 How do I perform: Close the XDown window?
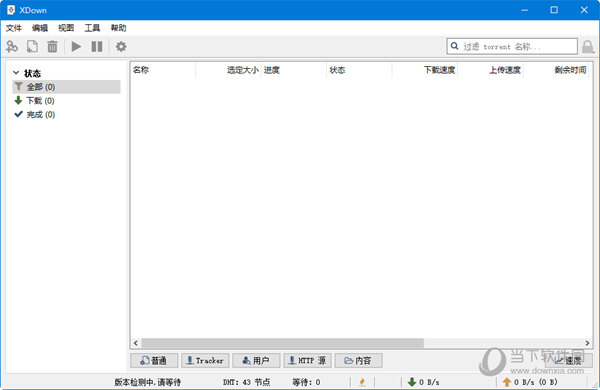[584, 10]
